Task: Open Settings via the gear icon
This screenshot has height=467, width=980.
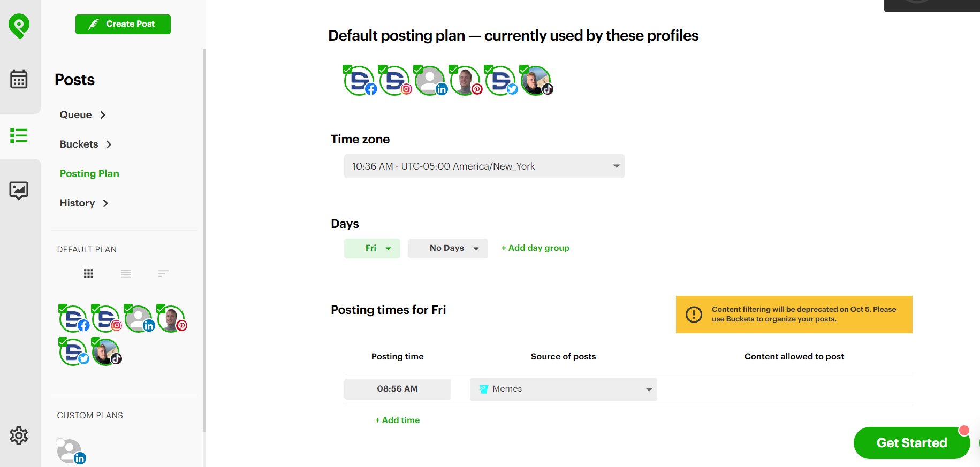Action: pyautogui.click(x=19, y=435)
